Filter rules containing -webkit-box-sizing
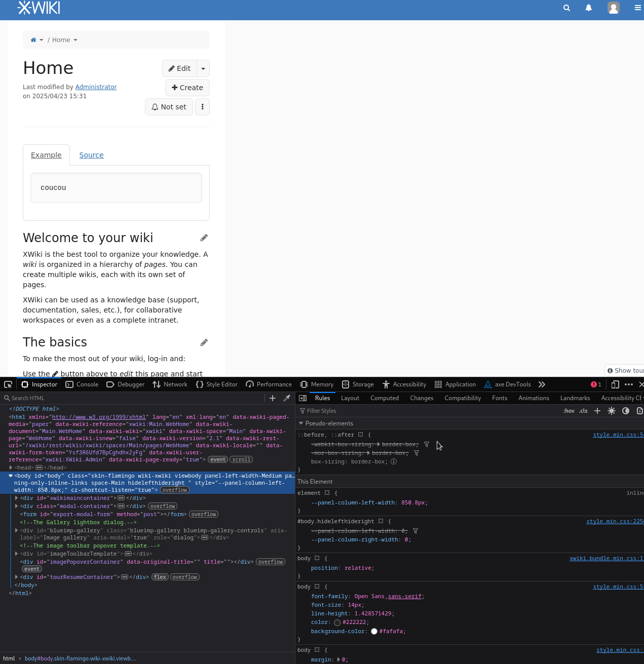Screen dimensions: 644x664 tap(427, 445)
